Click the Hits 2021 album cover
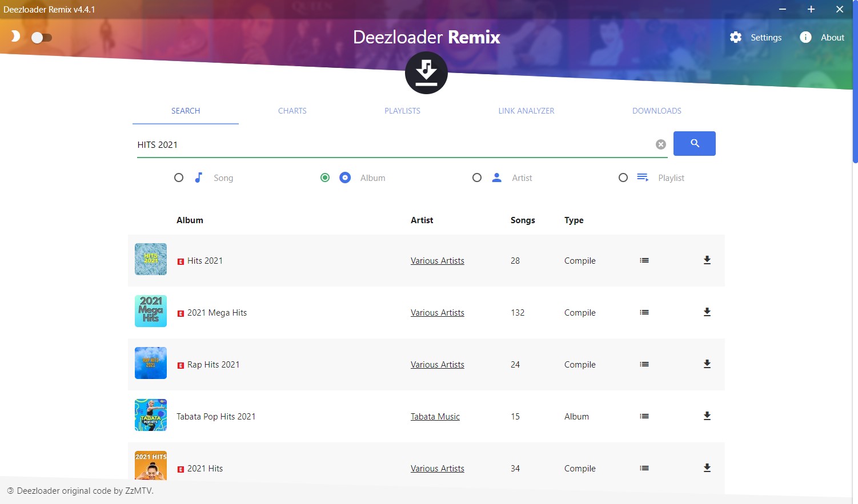The height and width of the screenshot is (504, 858). (x=151, y=259)
